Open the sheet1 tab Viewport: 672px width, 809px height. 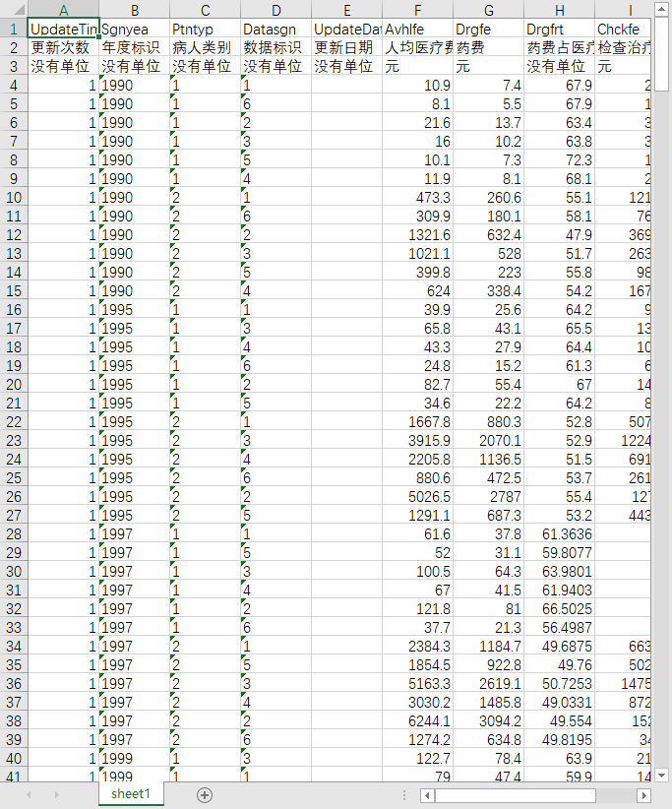[131, 793]
